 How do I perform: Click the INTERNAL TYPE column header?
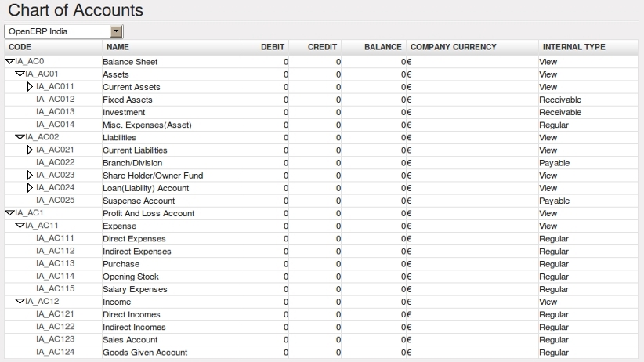pyautogui.click(x=573, y=47)
